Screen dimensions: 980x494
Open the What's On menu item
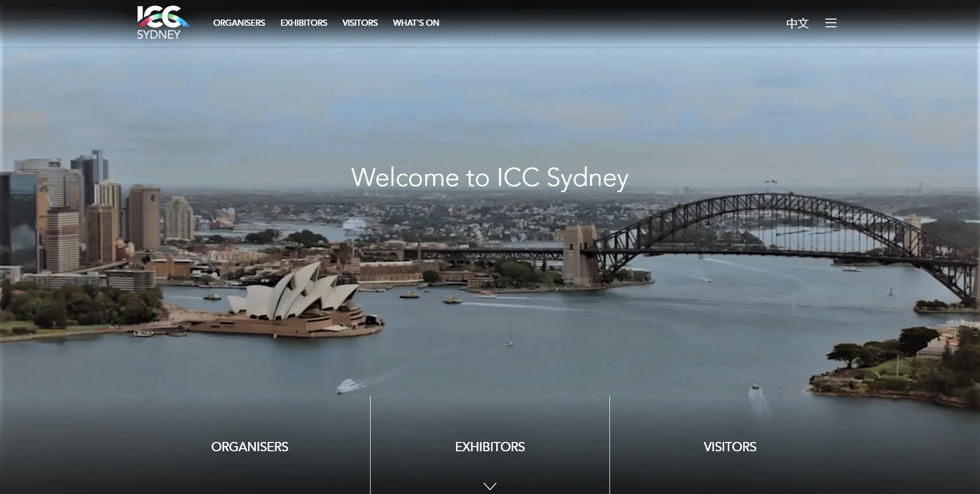pyautogui.click(x=416, y=23)
